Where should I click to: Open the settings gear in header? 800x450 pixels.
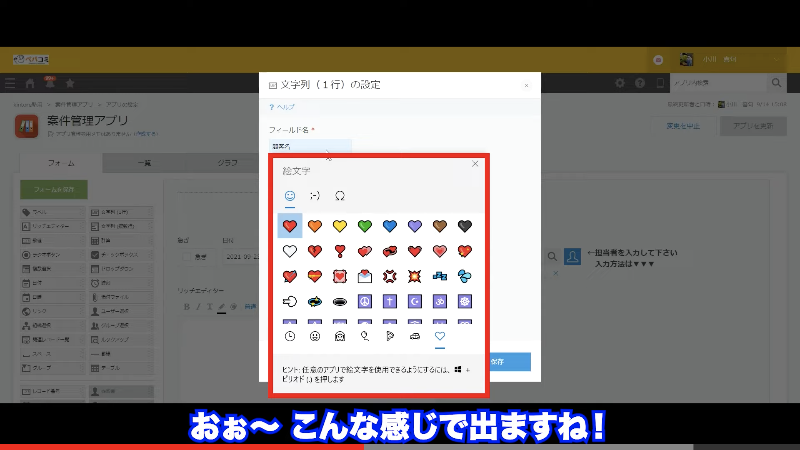tap(621, 83)
